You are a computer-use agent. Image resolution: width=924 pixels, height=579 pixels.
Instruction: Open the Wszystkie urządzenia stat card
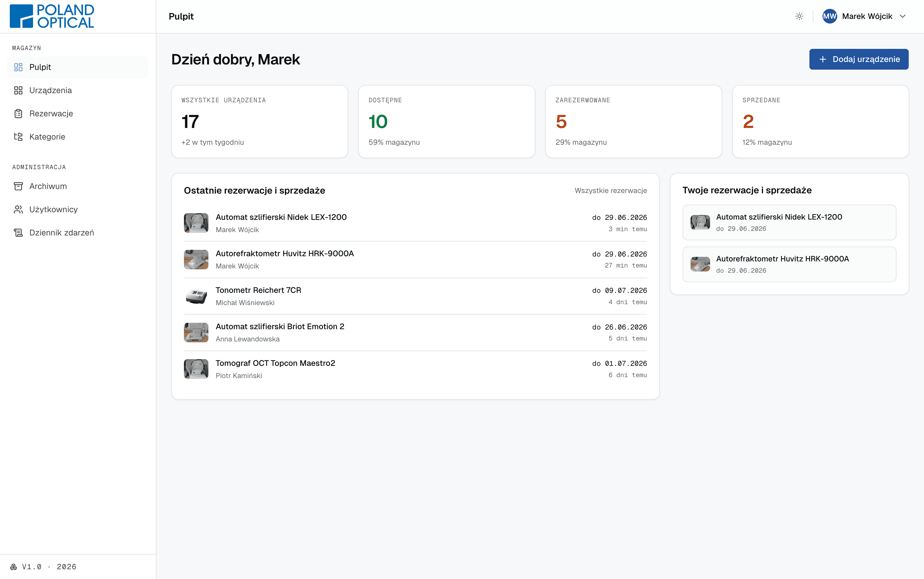tap(259, 122)
